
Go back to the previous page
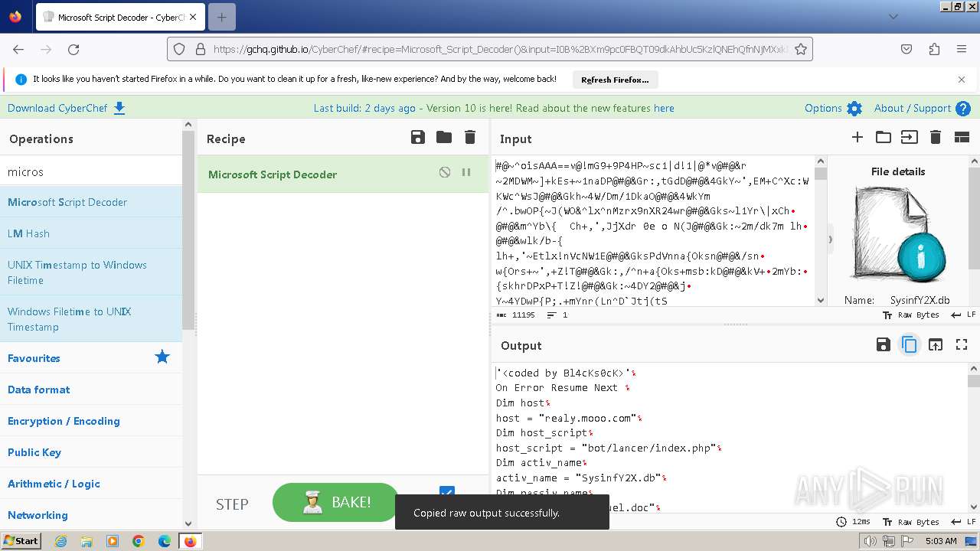click(18, 49)
